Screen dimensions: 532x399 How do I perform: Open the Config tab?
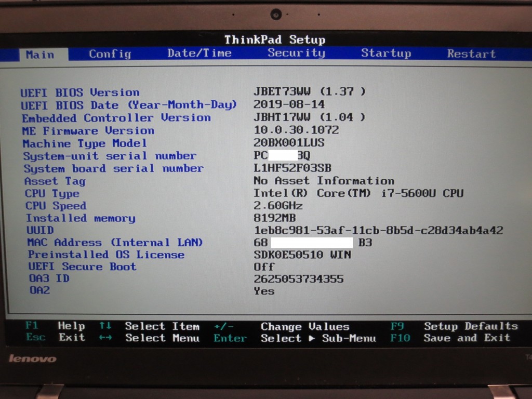tap(110, 54)
